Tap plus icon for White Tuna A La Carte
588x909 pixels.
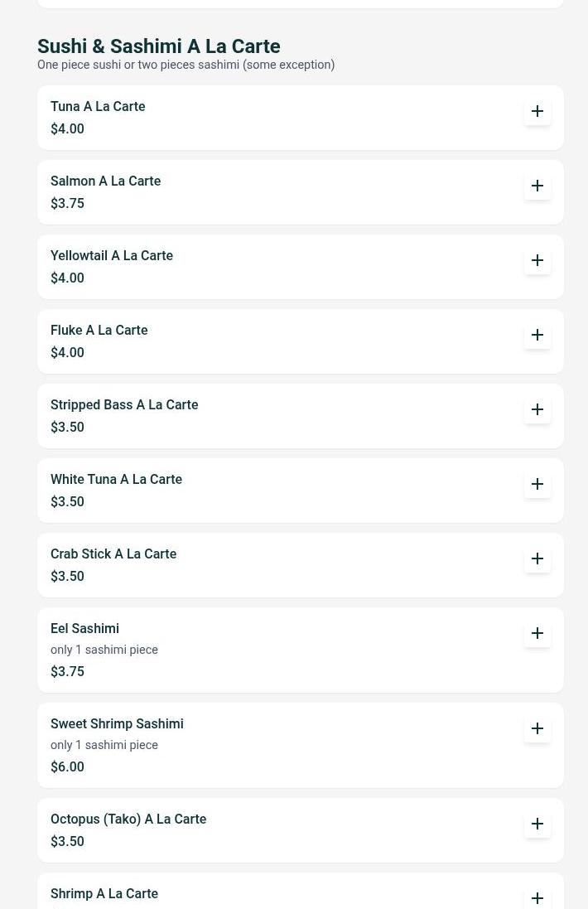537,484
